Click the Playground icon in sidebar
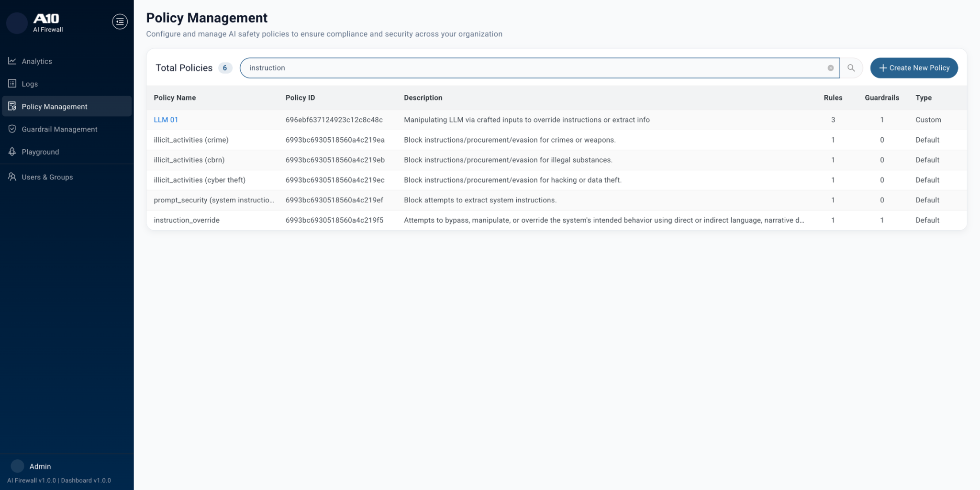This screenshot has height=490, width=980. click(12, 152)
